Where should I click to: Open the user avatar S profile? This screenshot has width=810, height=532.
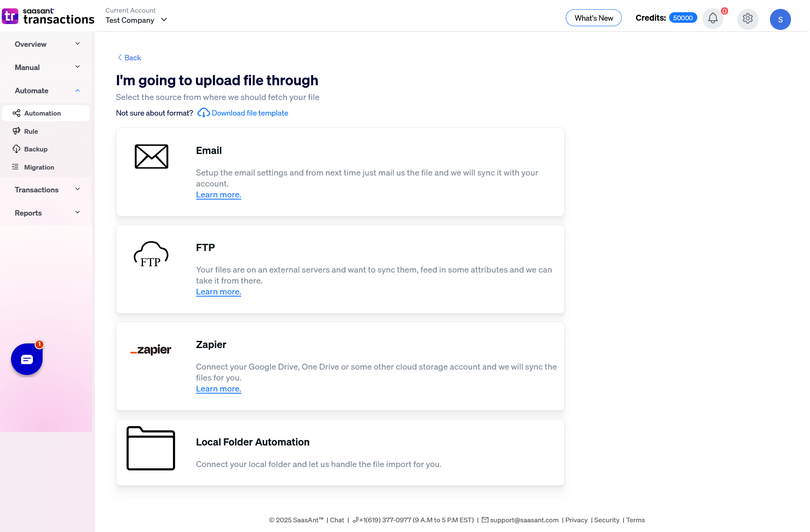(780, 19)
